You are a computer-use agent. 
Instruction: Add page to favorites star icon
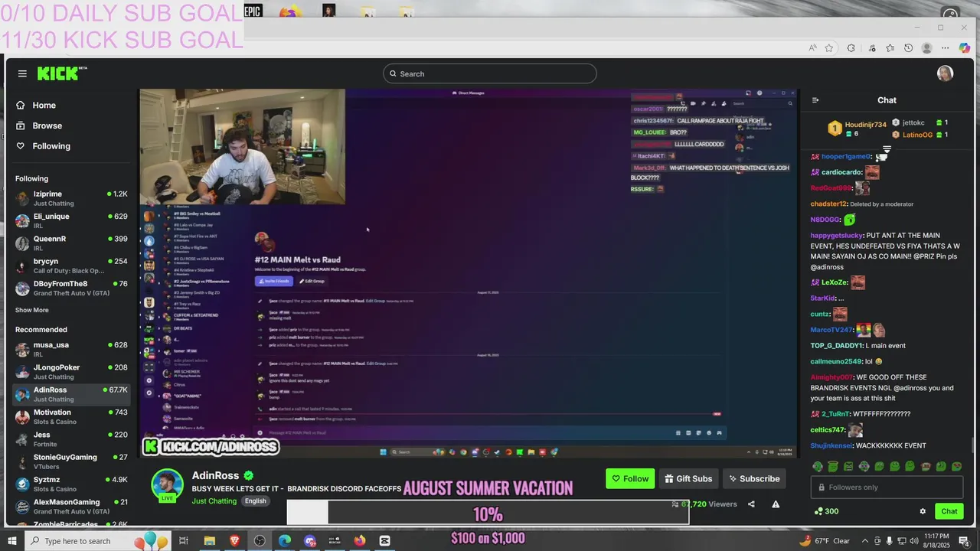point(829,48)
